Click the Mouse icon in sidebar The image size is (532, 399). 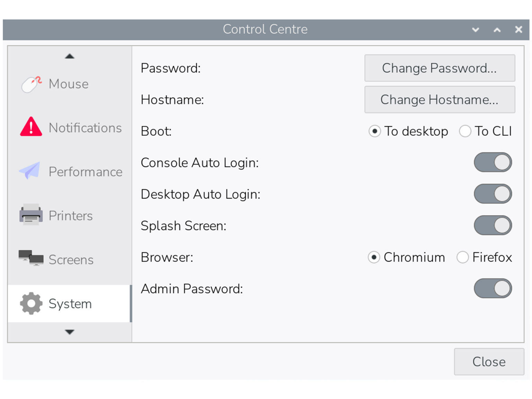[31, 84]
